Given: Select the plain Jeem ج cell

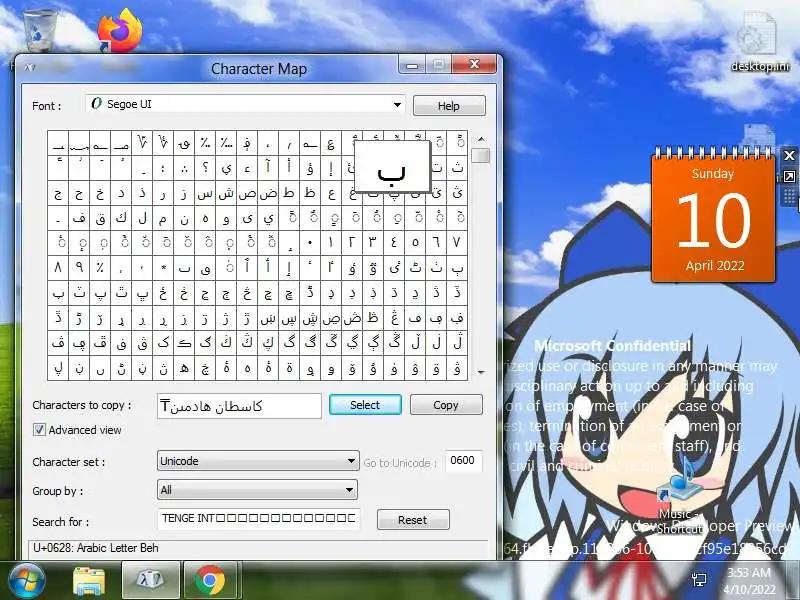Looking at the screenshot, I should pos(58,193).
